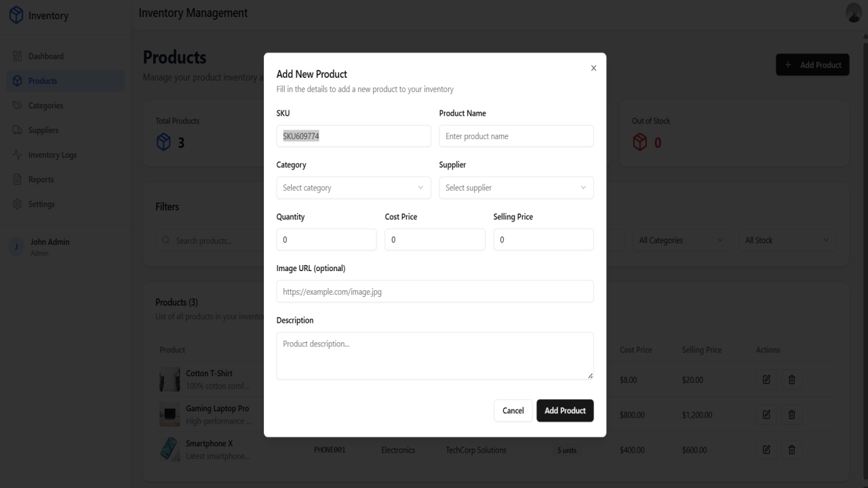Click the $8.00 cost price cell

tap(629, 380)
